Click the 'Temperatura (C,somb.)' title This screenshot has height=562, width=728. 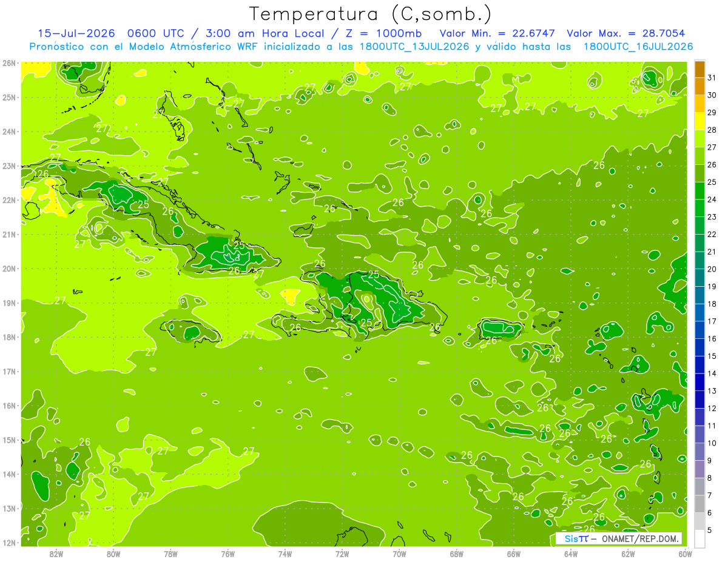tap(370, 15)
